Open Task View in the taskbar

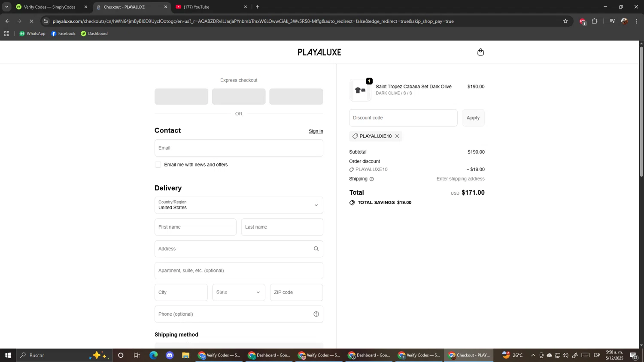click(137, 356)
